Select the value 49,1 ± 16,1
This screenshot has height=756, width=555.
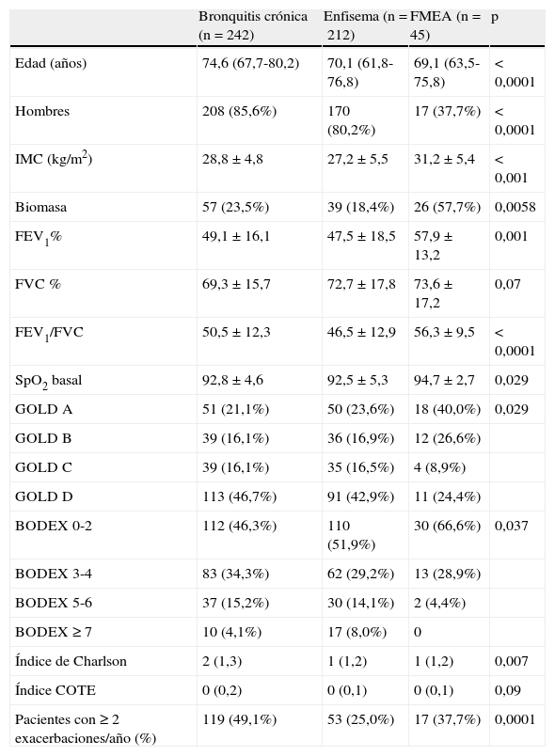236,236
